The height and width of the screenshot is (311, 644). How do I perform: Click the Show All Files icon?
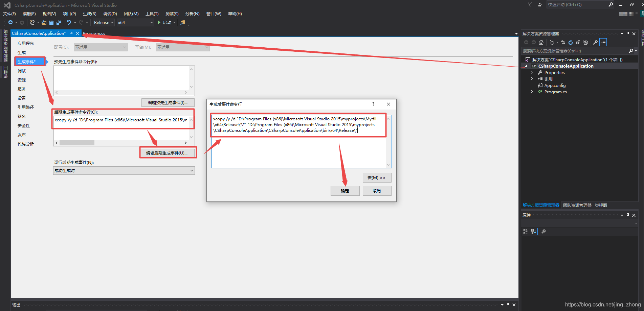(585, 42)
